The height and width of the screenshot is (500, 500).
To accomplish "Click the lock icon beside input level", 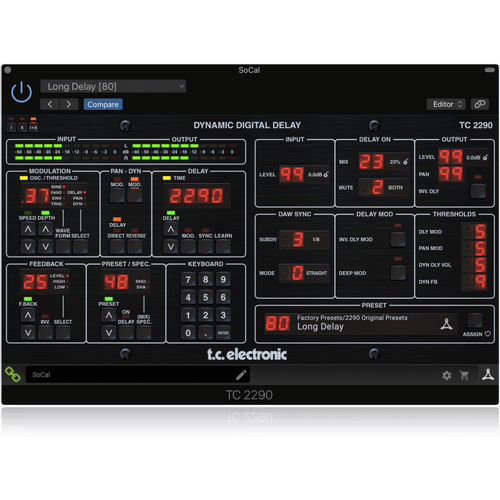I will [326, 174].
